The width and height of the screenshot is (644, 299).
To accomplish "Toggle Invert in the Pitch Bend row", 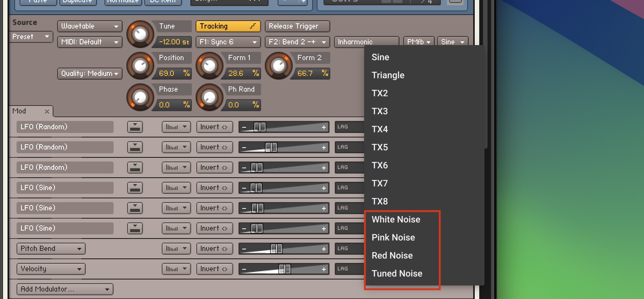I will tap(214, 249).
